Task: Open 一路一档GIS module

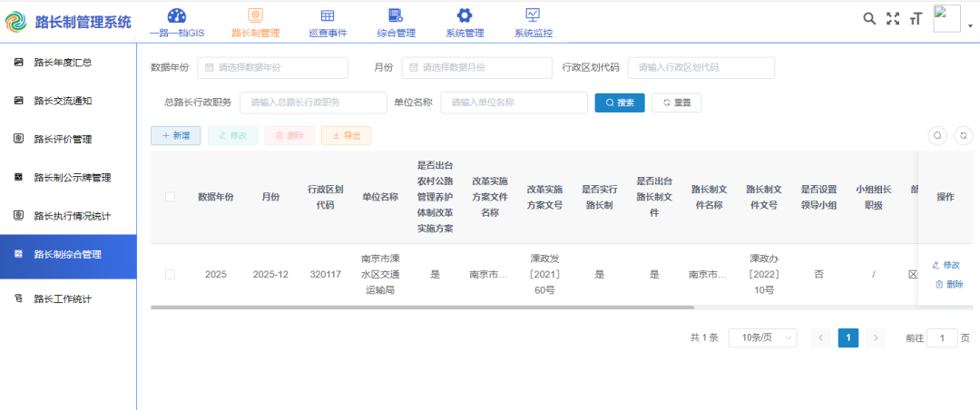Action: (x=177, y=23)
